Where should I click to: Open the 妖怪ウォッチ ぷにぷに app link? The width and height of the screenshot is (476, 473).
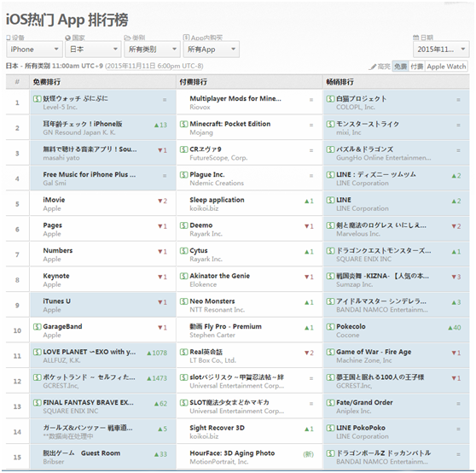pos(75,98)
